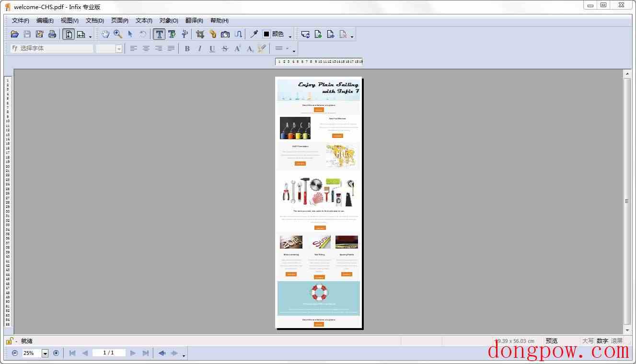Click the text highlighter icon
Screen dimensions: 636x364
pyautogui.click(x=262, y=48)
